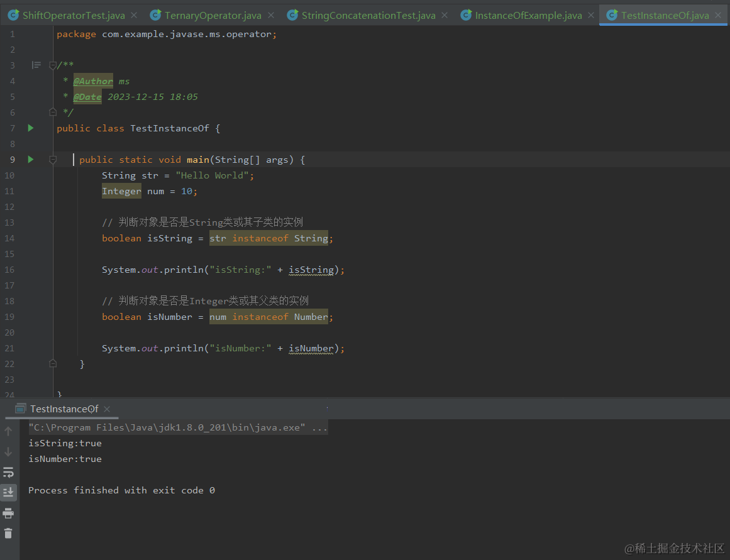Image resolution: width=730 pixels, height=560 pixels.
Task: Click the underlined isString variable on line 16
Action: pos(311,270)
